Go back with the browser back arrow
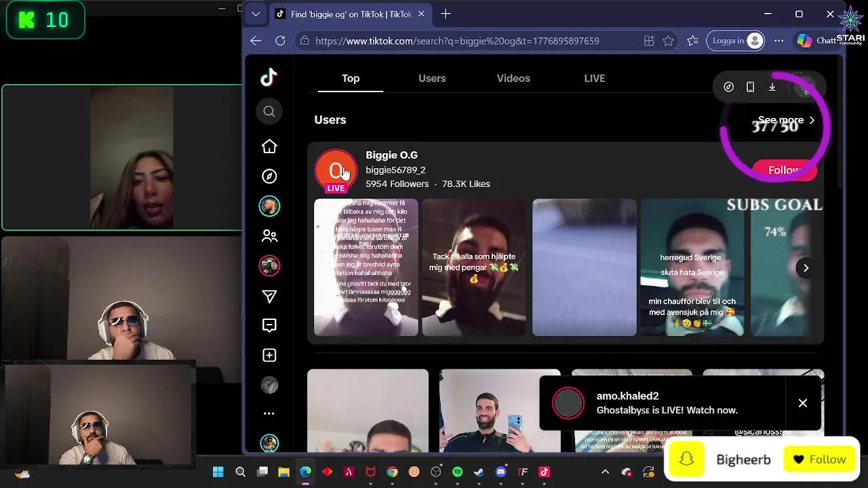Viewport: 868px width, 488px height. coord(256,41)
